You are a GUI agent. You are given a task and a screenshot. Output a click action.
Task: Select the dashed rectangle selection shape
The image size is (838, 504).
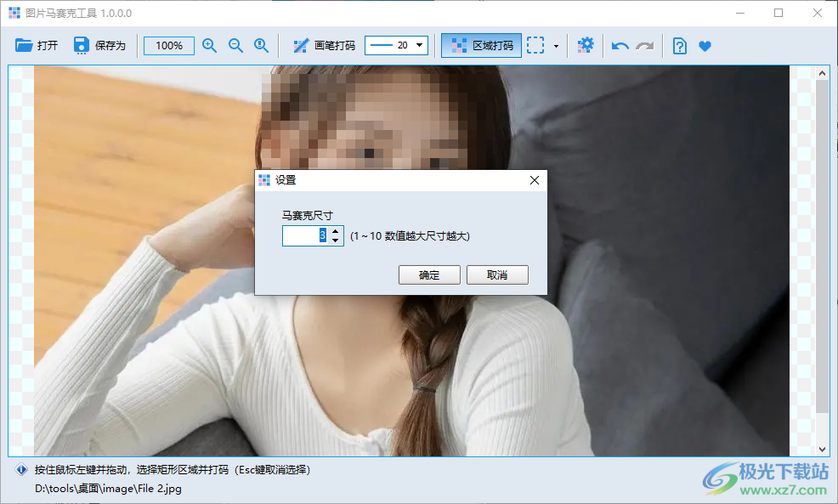[x=535, y=45]
